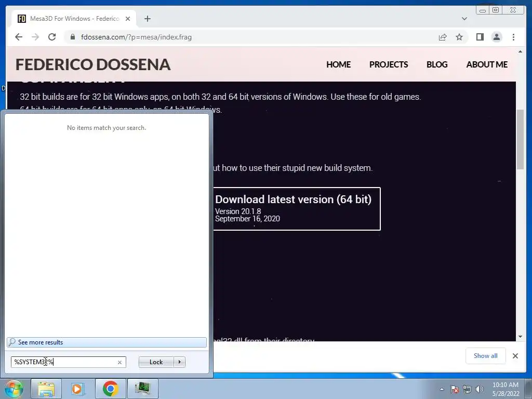Click See more results in Start menu

[x=107, y=342]
